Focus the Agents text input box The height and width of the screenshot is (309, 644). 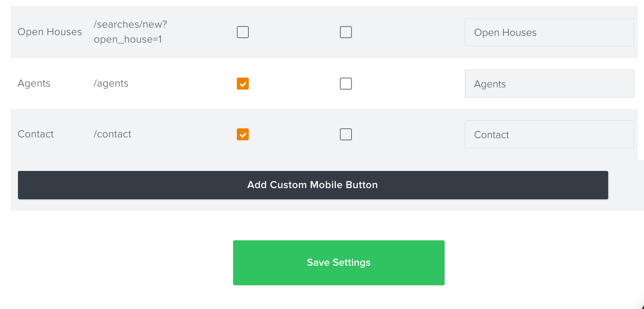(549, 84)
